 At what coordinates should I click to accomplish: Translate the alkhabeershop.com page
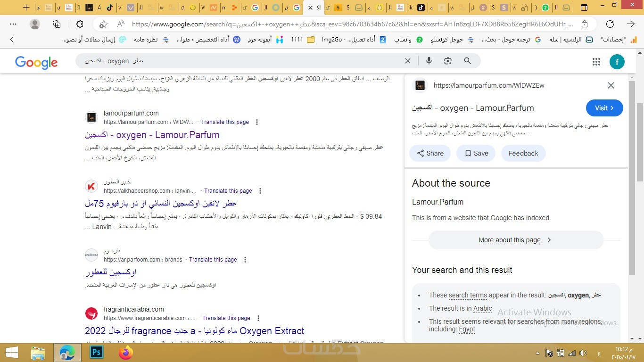tap(228, 191)
